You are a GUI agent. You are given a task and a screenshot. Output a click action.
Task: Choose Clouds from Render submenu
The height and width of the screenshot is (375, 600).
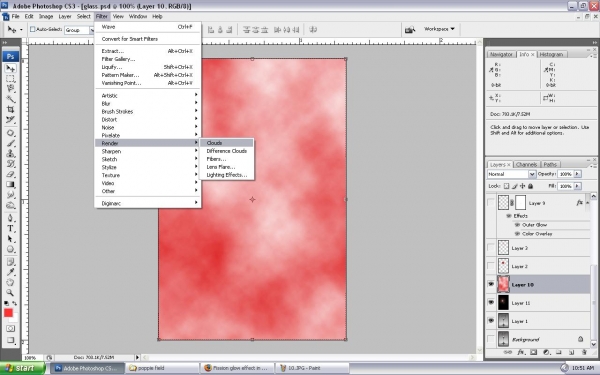227,143
